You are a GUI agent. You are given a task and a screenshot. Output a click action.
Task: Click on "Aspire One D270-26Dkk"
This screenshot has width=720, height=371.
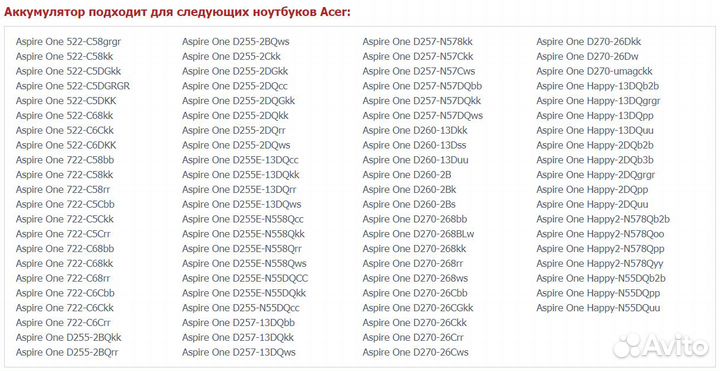(589, 42)
